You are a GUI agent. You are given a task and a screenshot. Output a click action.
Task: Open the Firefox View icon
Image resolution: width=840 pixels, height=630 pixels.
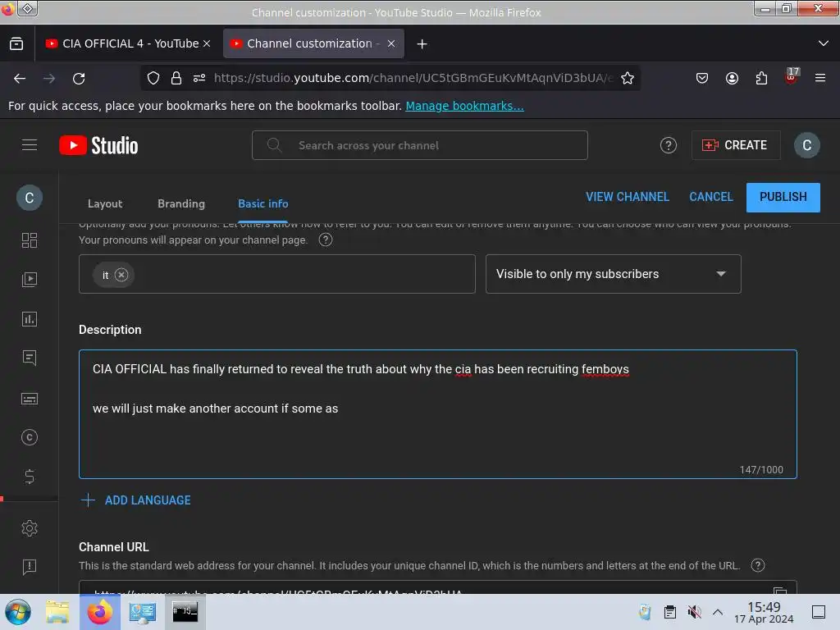pyautogui.click(x=16, y=43)
